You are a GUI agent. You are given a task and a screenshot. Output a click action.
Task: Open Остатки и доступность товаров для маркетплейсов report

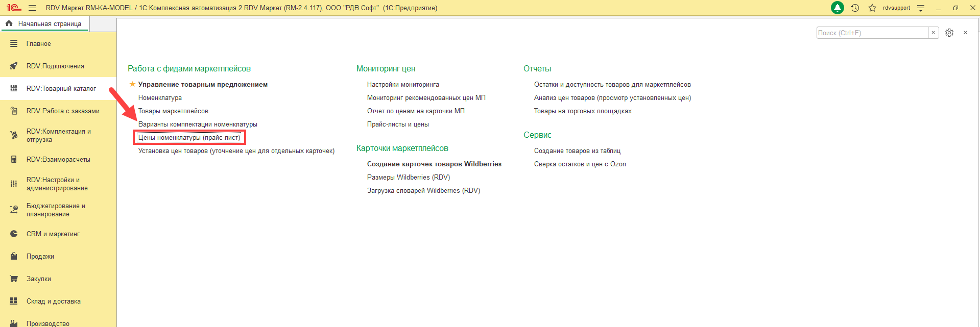coord(612,85)
